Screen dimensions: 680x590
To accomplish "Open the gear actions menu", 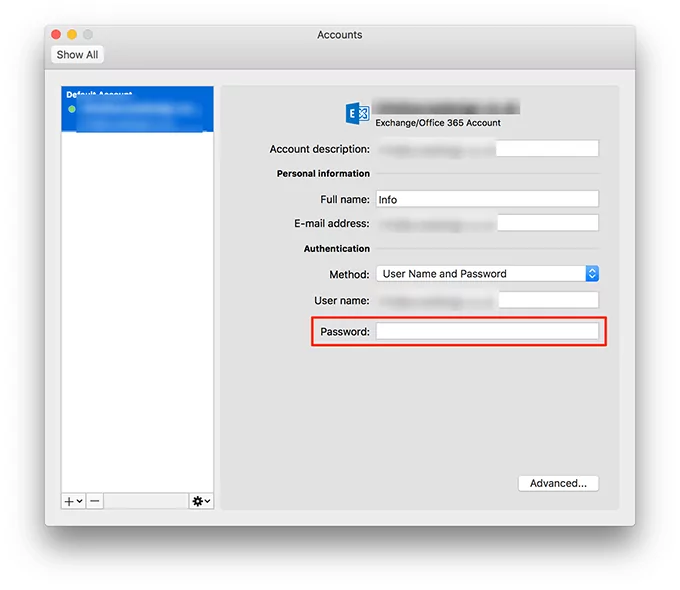I will (201, 501).
